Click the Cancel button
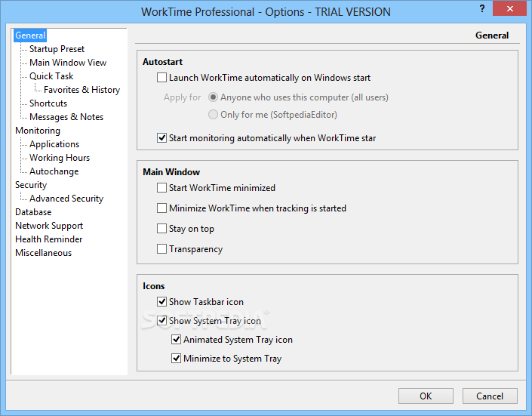Viewport: 532px width, 416px height. (x=490, y=396)
